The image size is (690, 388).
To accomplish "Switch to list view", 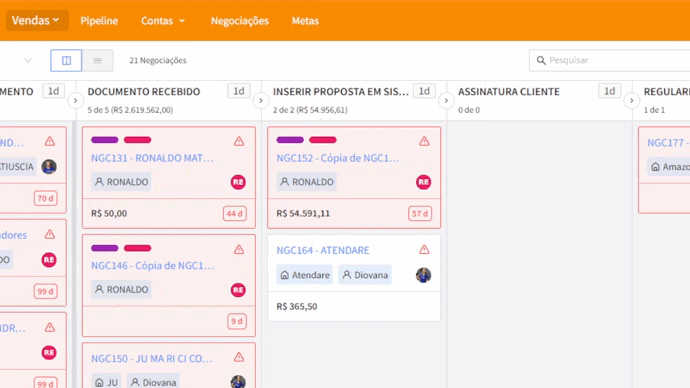I will coord(97,60).
